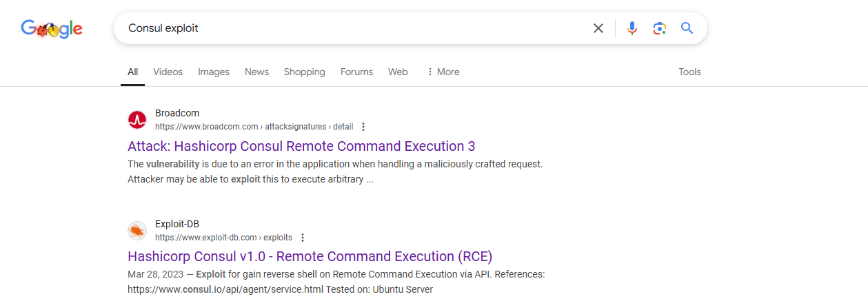Click the exploit-db.com exploits URL

(x=223, y=238)
